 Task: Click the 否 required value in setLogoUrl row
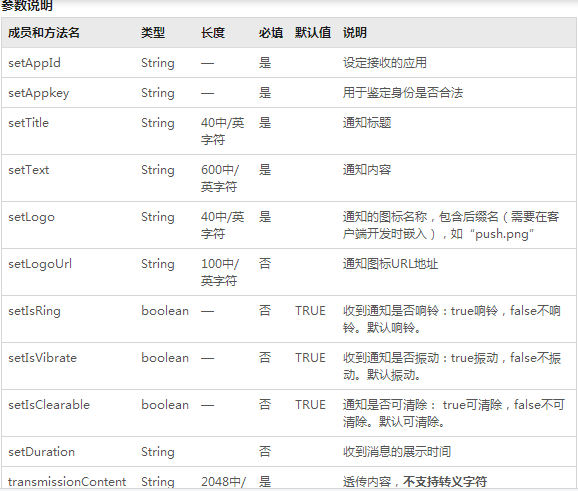coord(265,264)
